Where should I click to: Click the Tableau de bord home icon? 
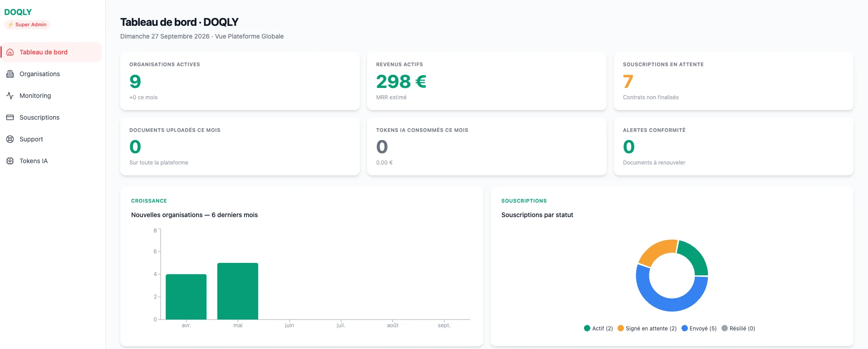[x=10, y=52]
